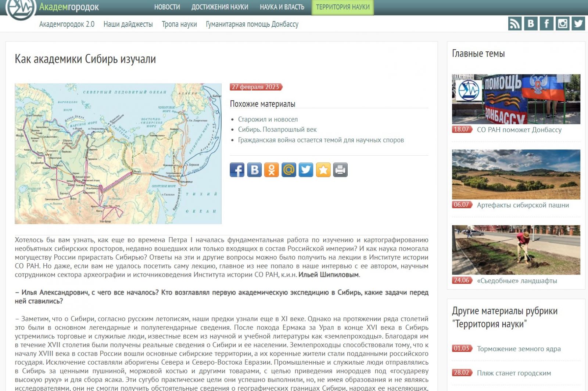Open Артефакты сибирской пашни field thumbnail
588x391 pixels.
pos(516,174)
